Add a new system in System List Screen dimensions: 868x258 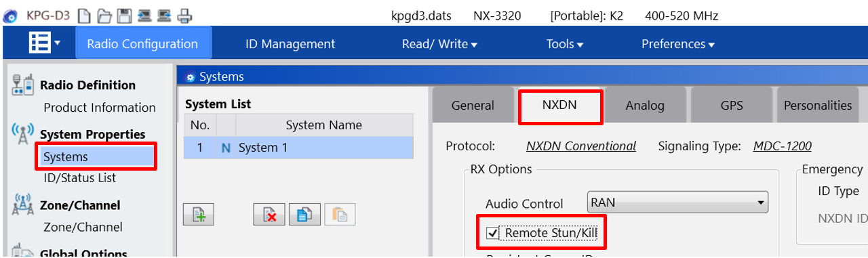199,214
